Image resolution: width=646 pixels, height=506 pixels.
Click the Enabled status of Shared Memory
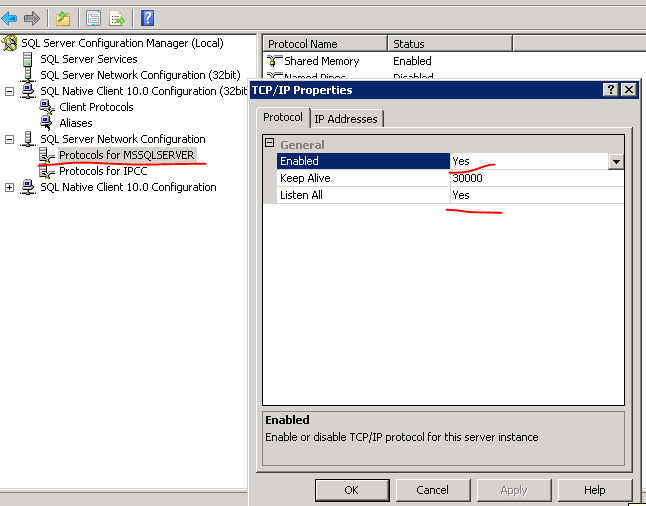tap(412, 61)
